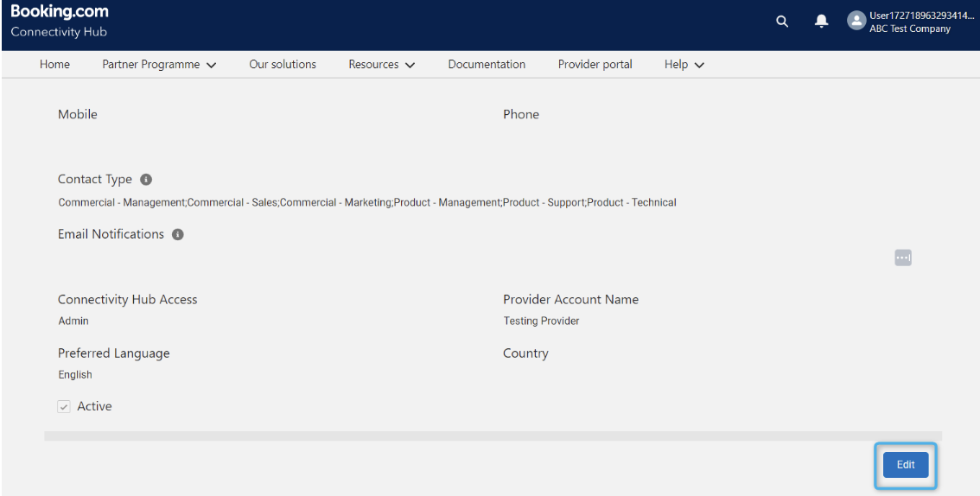Open the Resources dropdown
This screenshot has width=980, height=496.
381,65
